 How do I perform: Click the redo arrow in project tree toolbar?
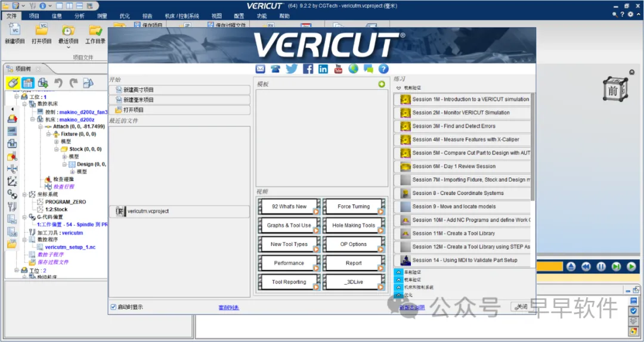(73, 83)
